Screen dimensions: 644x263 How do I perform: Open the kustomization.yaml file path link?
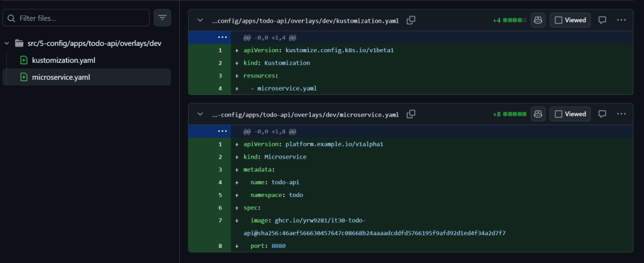305,21
